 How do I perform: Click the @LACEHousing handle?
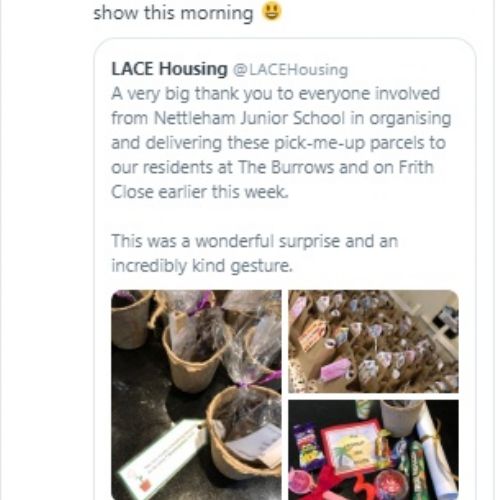[x=290, y=70]
